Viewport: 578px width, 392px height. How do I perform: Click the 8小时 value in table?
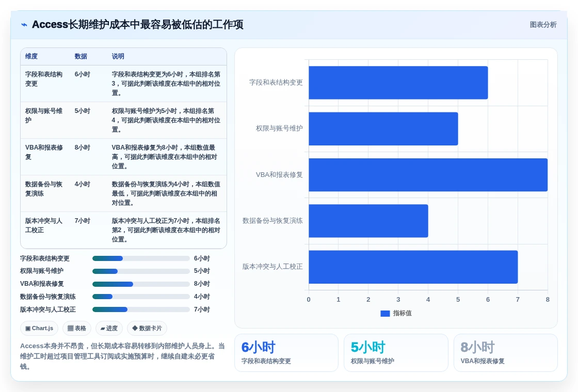point(82,148)
